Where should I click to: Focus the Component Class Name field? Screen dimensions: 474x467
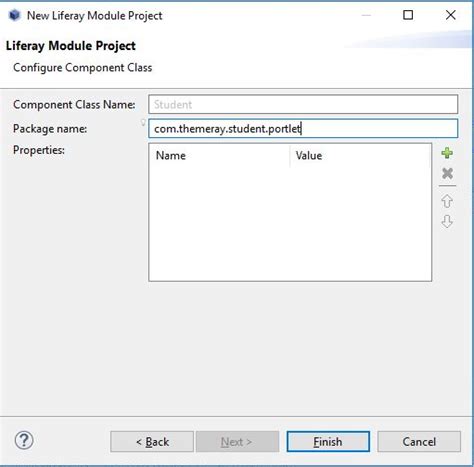pos(303,104)
